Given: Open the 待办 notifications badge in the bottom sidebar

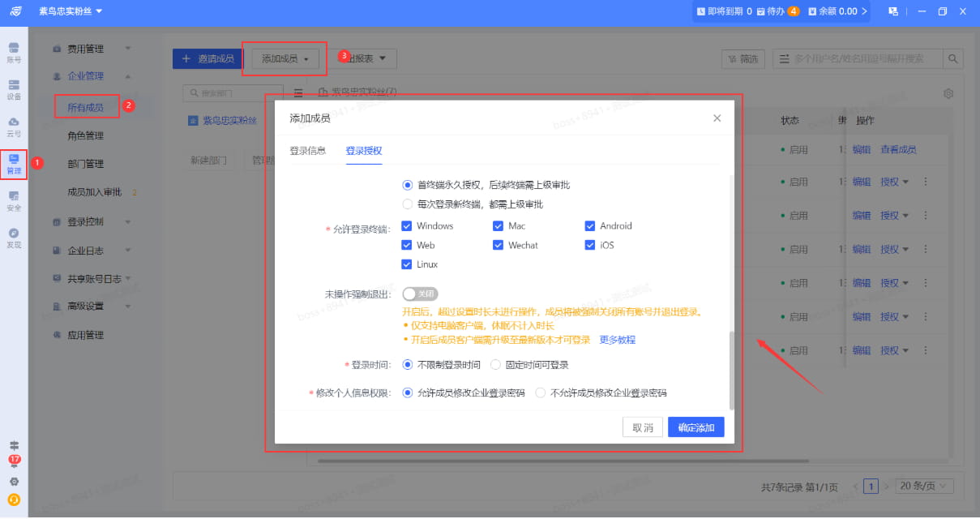Looking at the screenshot, I should pos(15,459).
